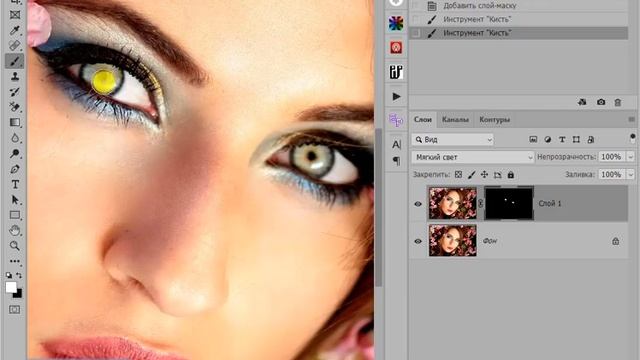Open the Actions panel play icon
The width and height of the screenshot is (640, 360).
click(396, 96)
